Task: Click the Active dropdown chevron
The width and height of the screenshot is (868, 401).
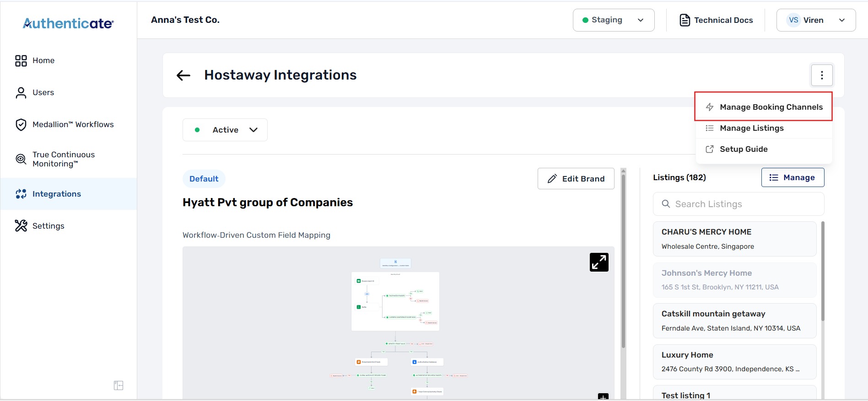Action: coord(253,130)
